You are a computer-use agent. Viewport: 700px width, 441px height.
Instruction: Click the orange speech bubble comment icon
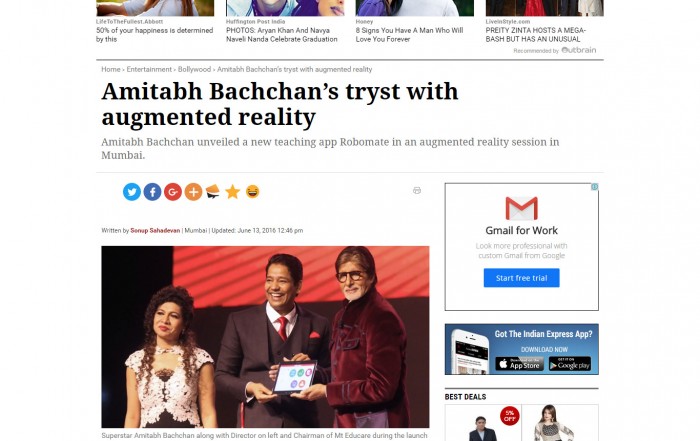(212, 192)
